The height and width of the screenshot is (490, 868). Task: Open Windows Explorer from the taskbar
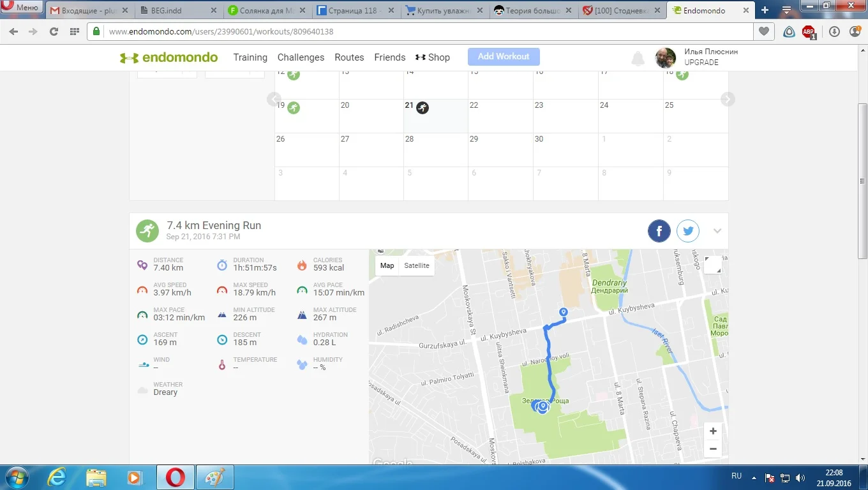point(96,477)
